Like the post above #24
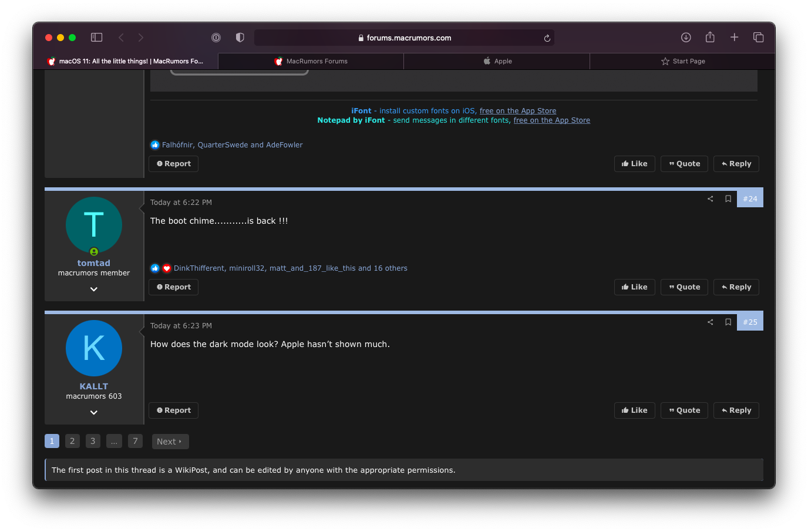The height and width of the screenshot is (532, 808). (635, 164)
